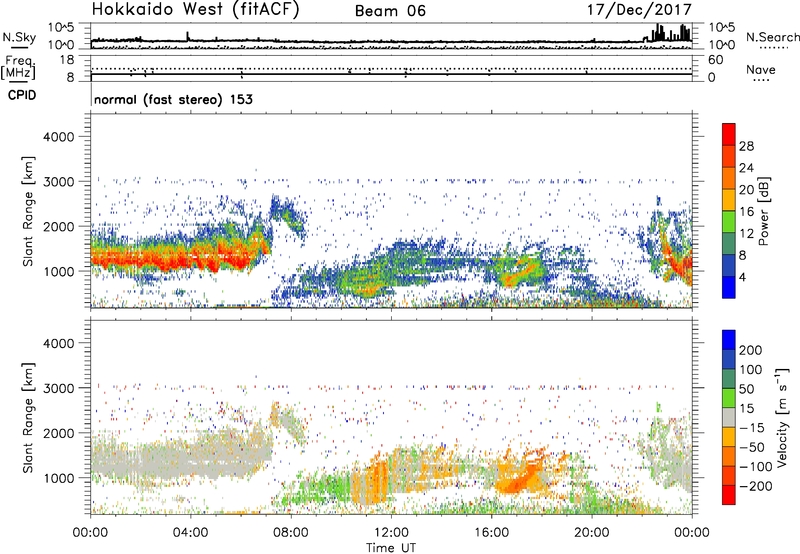This screenshot has width=800, height=554.
Task: Click the '20:00' time axis label
Action: click(x=591, y=533)
